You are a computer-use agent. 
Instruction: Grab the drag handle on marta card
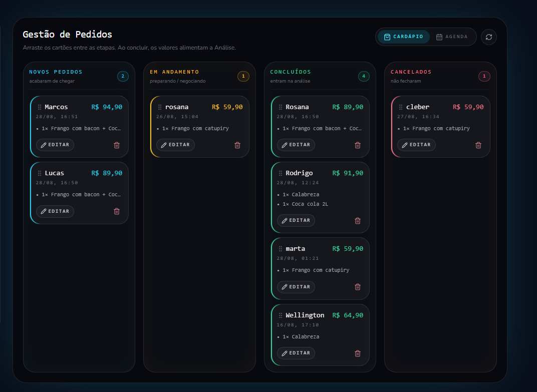coord(281,249)
